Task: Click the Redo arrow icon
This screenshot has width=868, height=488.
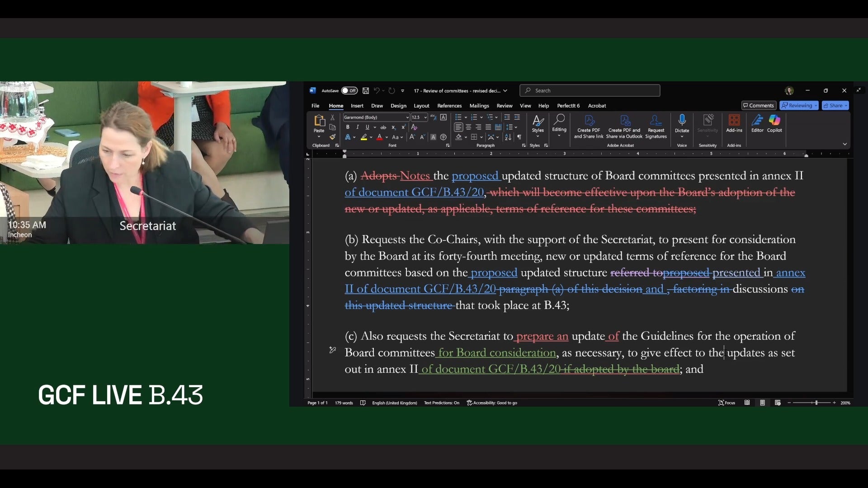Action: click(x=392, y=90)
